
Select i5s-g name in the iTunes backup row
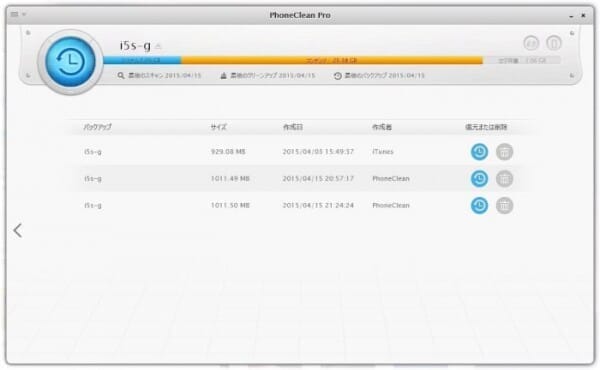[93, 152]
